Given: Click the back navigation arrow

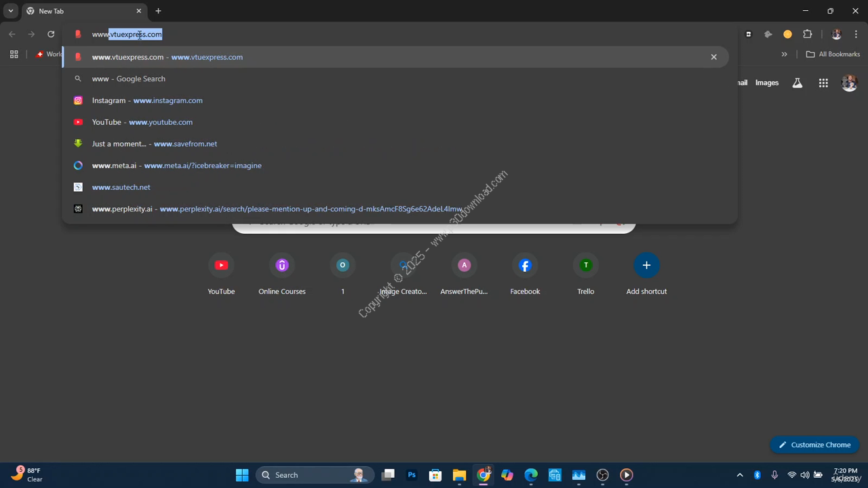Looking at the screenshot, I should pos(12,34).
